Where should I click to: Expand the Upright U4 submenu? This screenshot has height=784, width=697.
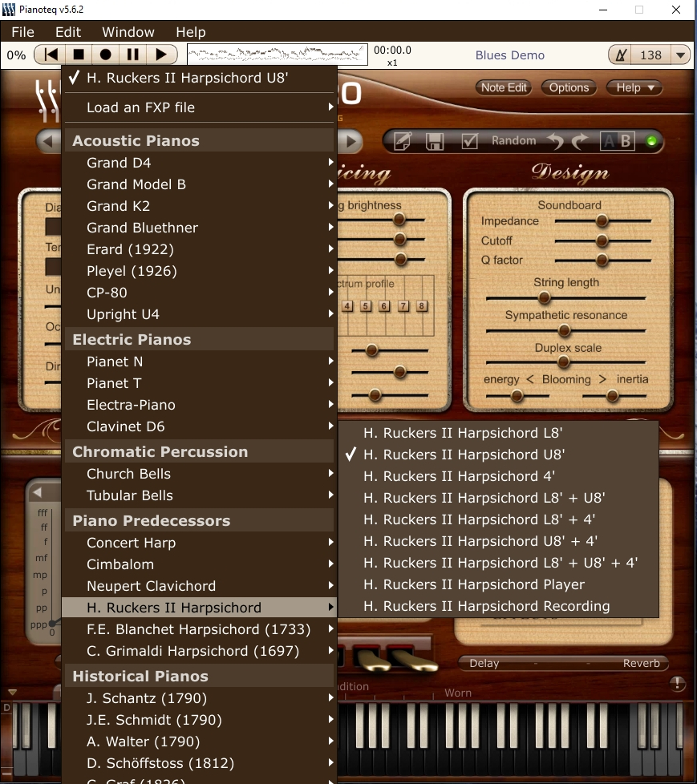(199, 314)
